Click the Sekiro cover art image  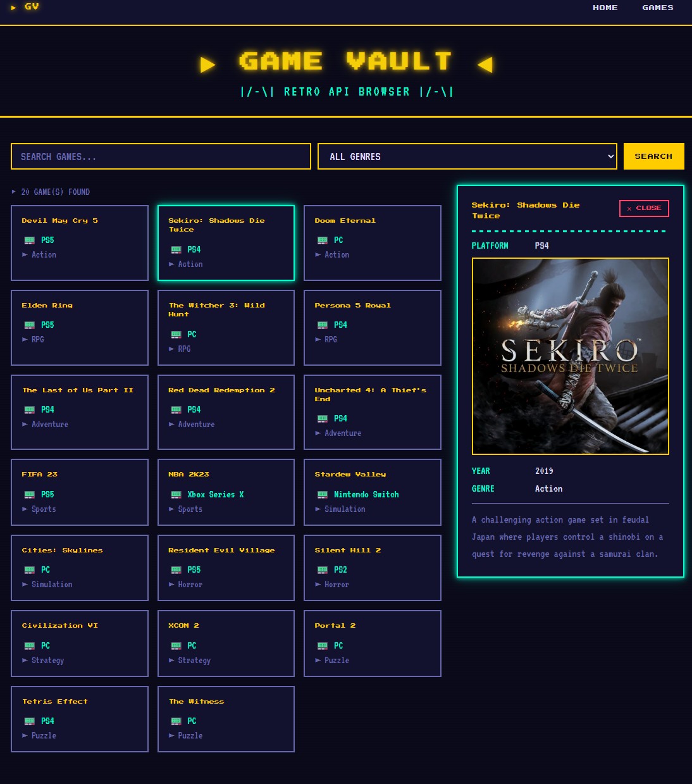point(570,356)
